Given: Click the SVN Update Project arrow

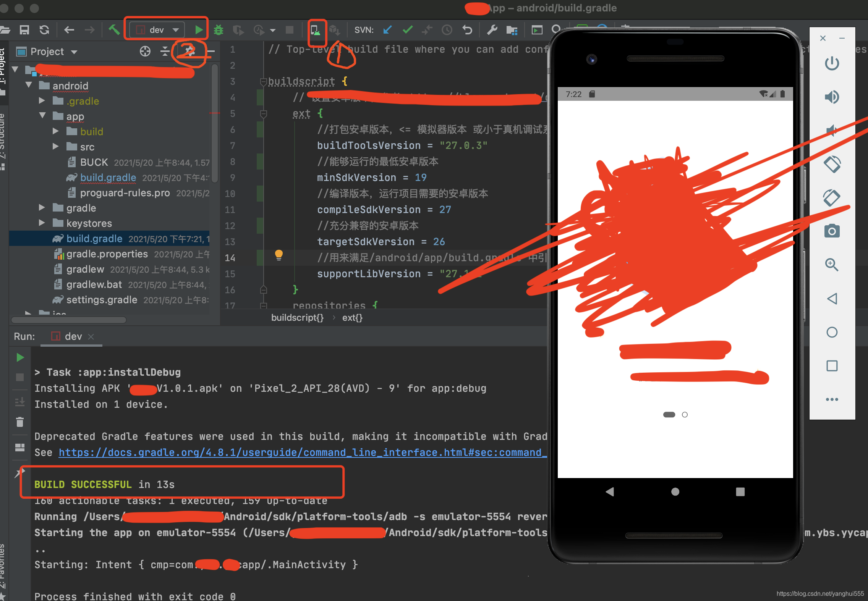Looking at the screenshot, I should [387, 30].
